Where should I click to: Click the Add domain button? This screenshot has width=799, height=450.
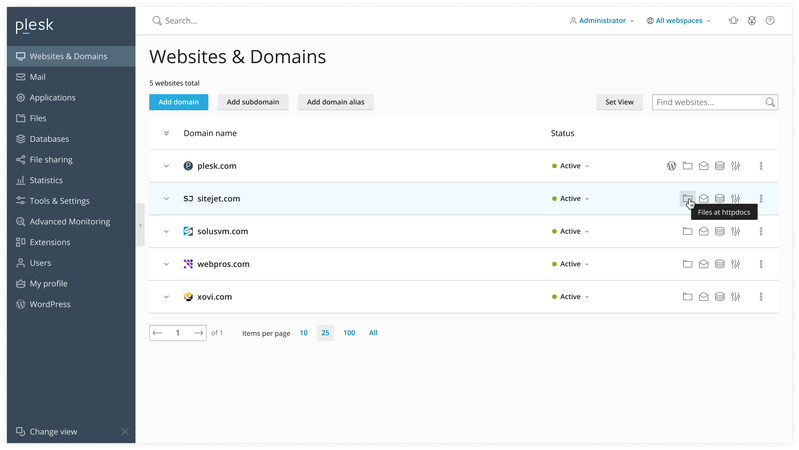(x=178, y=102)
